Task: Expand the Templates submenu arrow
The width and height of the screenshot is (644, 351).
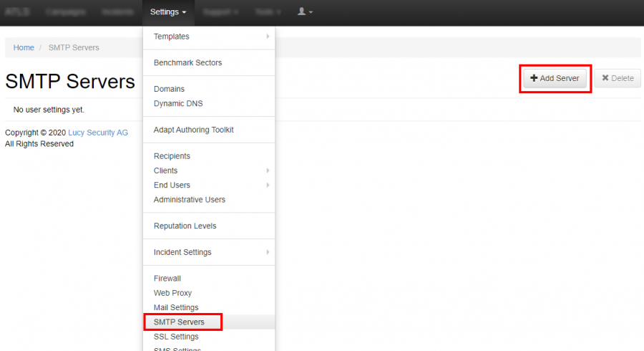Action: click(x=268, y=37)
